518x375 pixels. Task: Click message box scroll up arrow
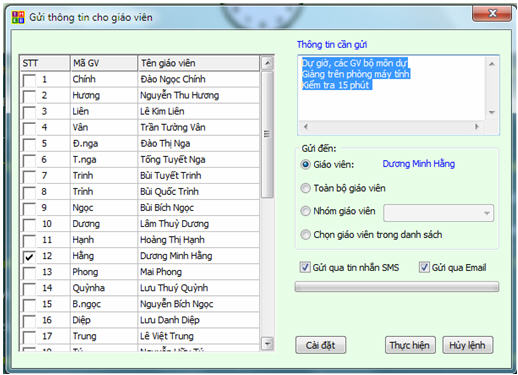(492, 64)
